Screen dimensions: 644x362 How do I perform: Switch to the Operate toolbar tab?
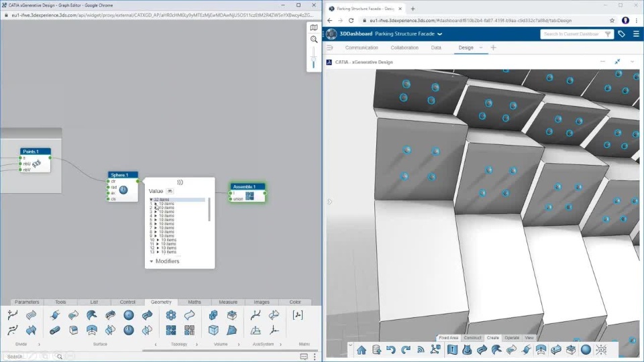coord(512,338)
